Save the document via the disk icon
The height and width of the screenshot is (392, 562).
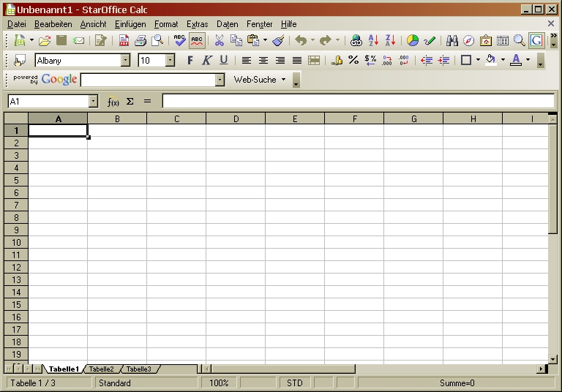[x=61, y=40]
